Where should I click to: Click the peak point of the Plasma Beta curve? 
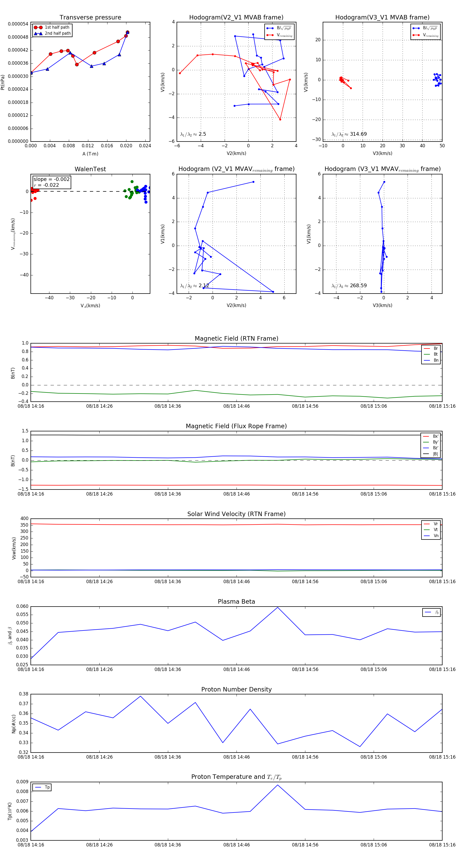point(277,608)
